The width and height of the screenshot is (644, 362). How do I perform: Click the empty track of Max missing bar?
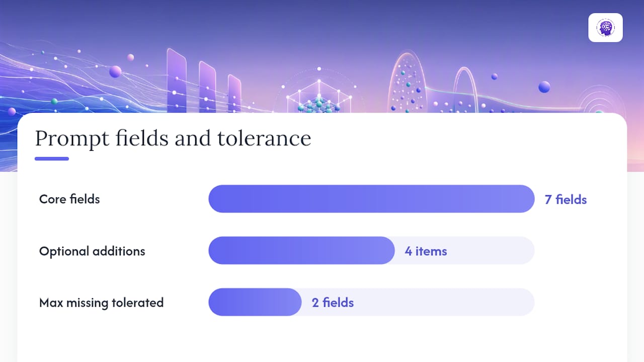tap(418, 302)
